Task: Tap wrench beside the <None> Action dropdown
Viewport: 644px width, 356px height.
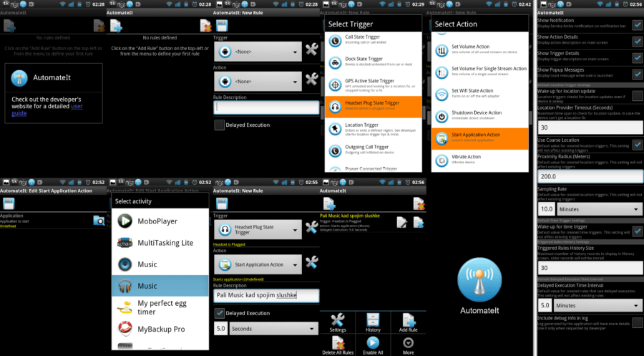Action: pyautogui.click(x=312, y=80)
